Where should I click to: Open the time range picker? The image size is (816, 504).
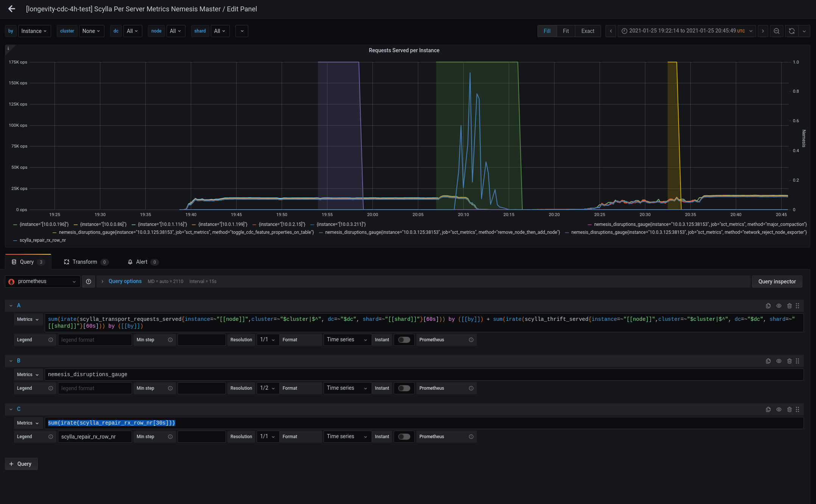click(687, 31)
